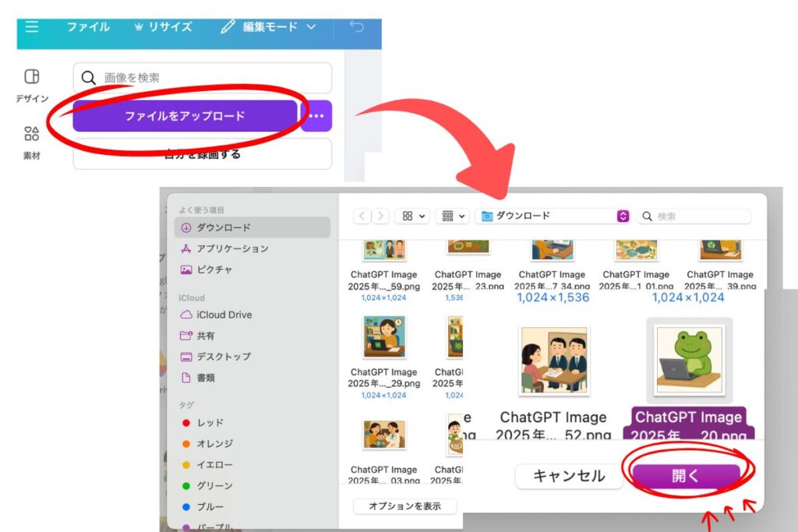Open the hamburger menu icon
This screenshot has height=532, width=798.
coord(32,27)
